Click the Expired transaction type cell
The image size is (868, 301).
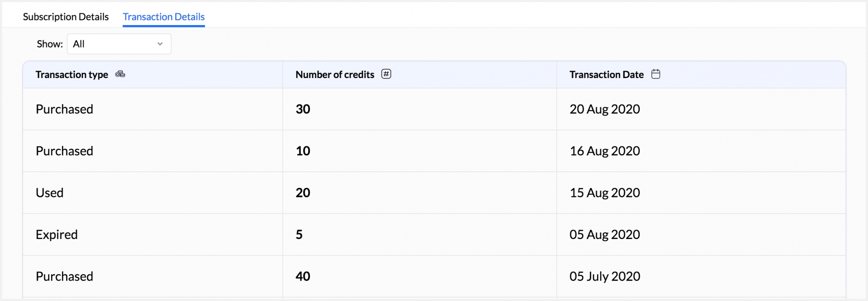(x=56, y=235)
